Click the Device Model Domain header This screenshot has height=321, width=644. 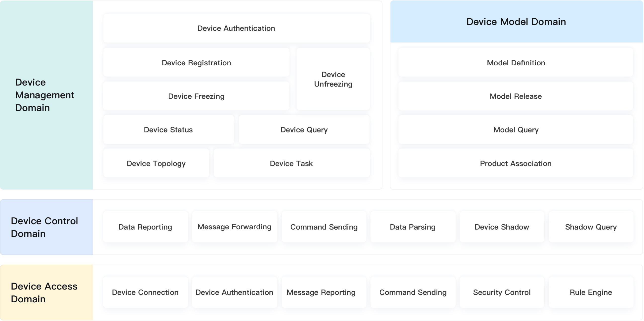[x=516, y=22]
